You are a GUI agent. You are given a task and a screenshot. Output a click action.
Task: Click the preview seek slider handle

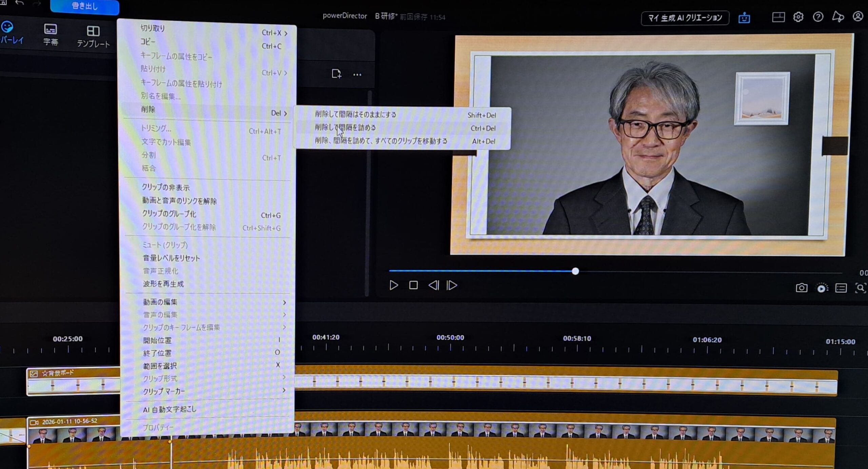point(575,271)
